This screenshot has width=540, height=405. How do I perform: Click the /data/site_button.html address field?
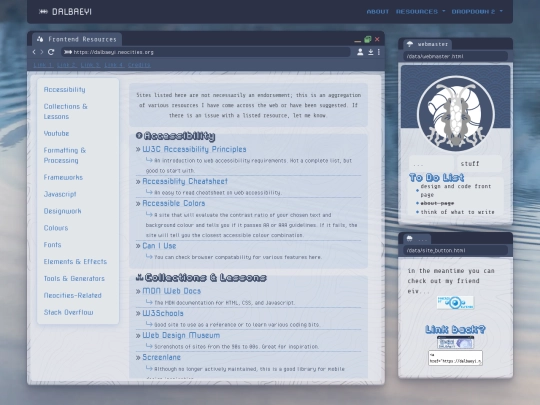click(x=455, y=250)
